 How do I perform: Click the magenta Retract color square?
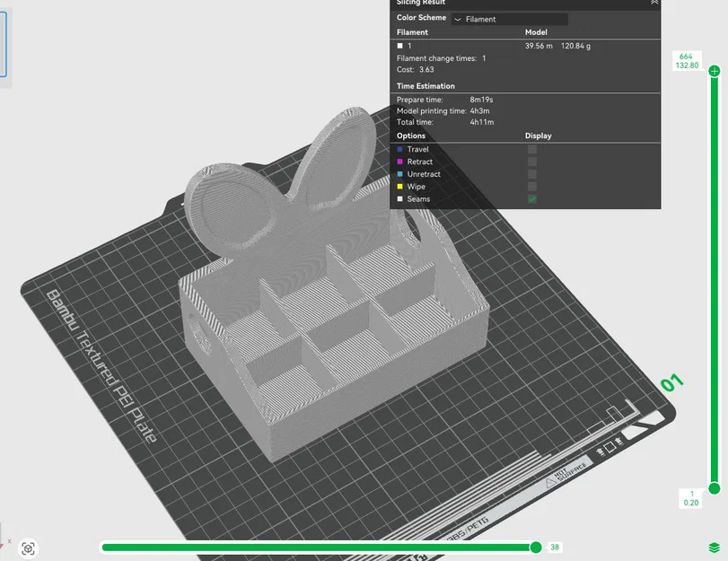(x=399, y=162)
